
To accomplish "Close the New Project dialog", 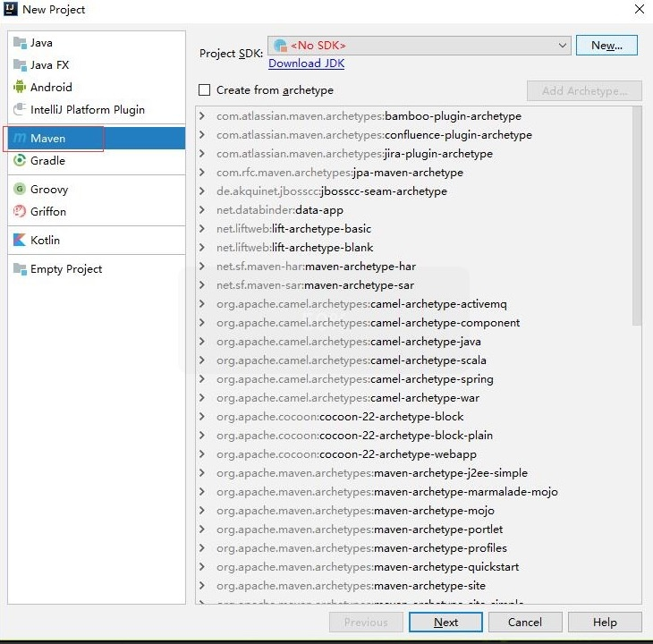I will 640,9.
